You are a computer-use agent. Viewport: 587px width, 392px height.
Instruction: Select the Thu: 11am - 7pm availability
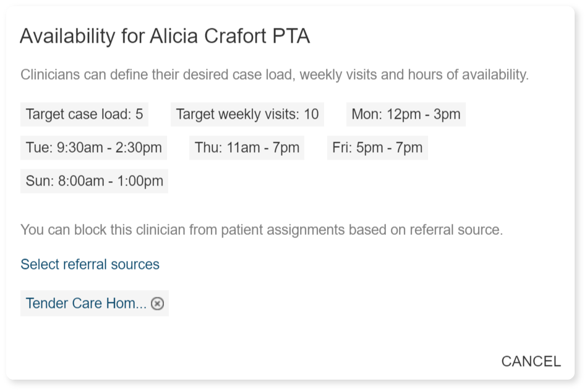pos(246,148)
